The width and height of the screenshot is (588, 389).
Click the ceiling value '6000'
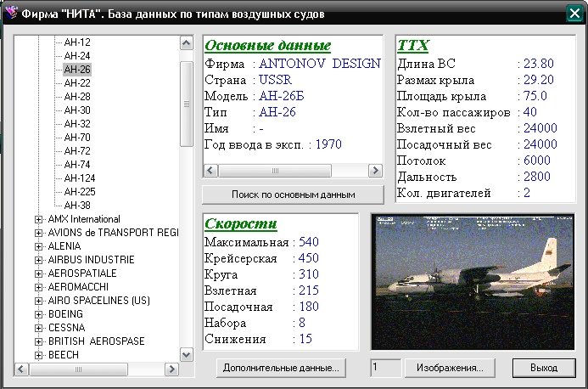coord(536,161)
